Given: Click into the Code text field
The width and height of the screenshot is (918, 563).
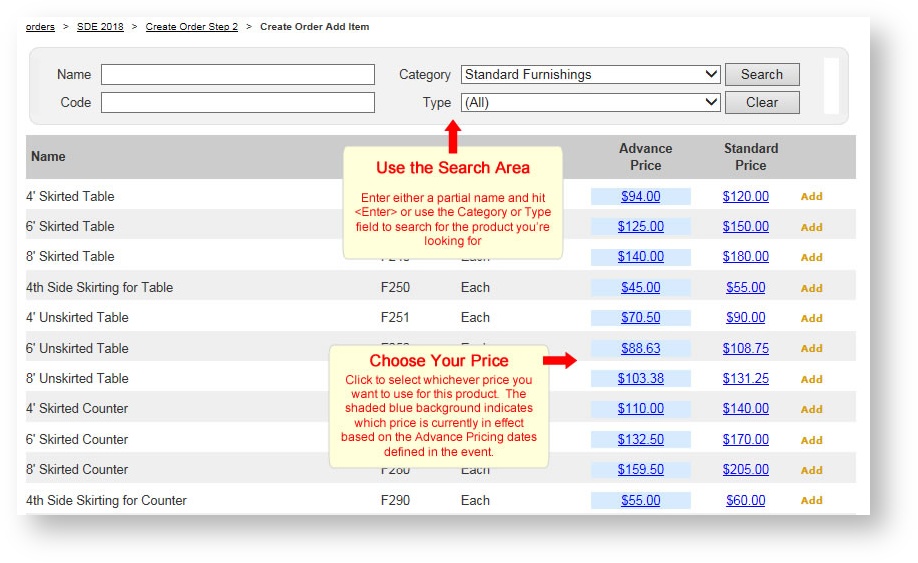Looking at the screenshot, I should tap(237, 102).
